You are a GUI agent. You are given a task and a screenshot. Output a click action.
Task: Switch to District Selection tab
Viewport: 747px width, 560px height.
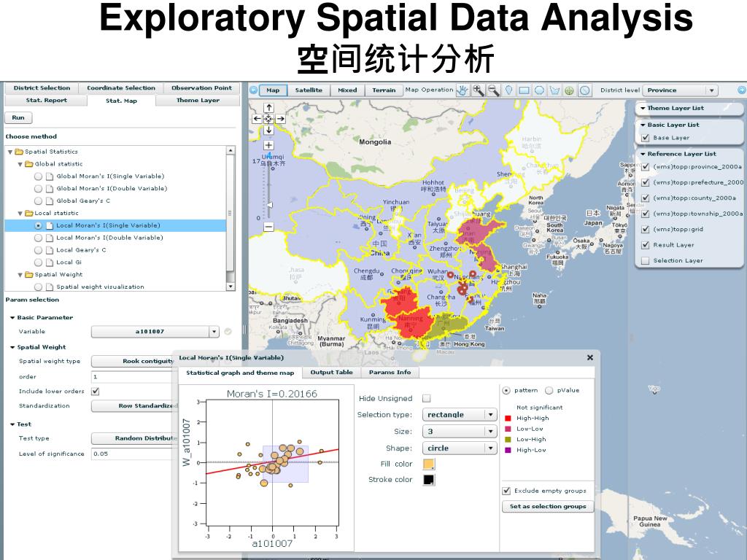coord(42,88)
